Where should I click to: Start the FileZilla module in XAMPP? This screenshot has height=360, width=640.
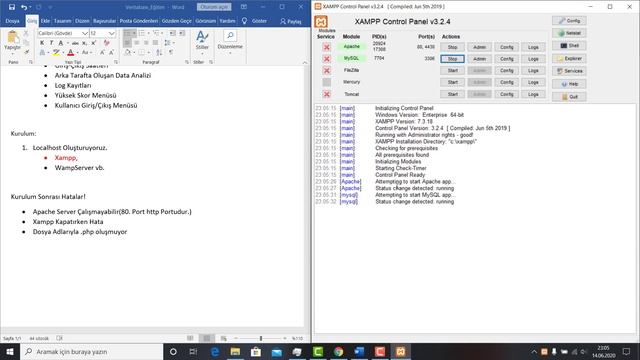(452, 71)
